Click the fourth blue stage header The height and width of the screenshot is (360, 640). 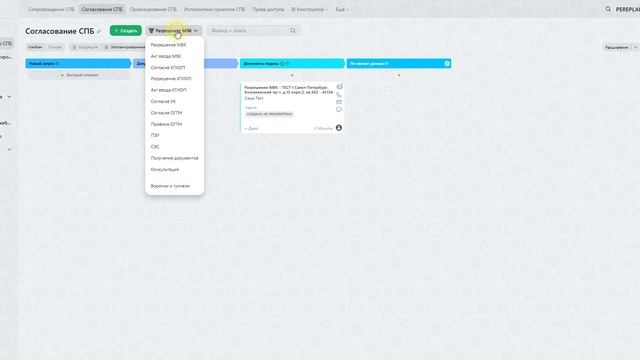coord(399,64)
